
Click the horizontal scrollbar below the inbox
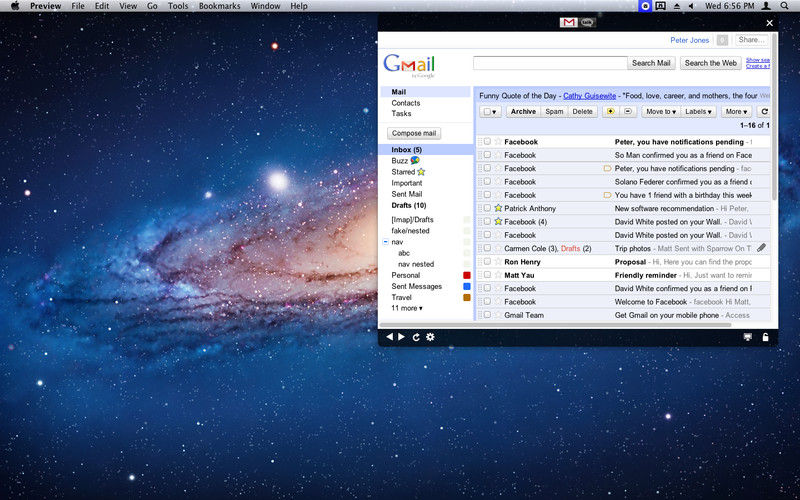[555, 324]
